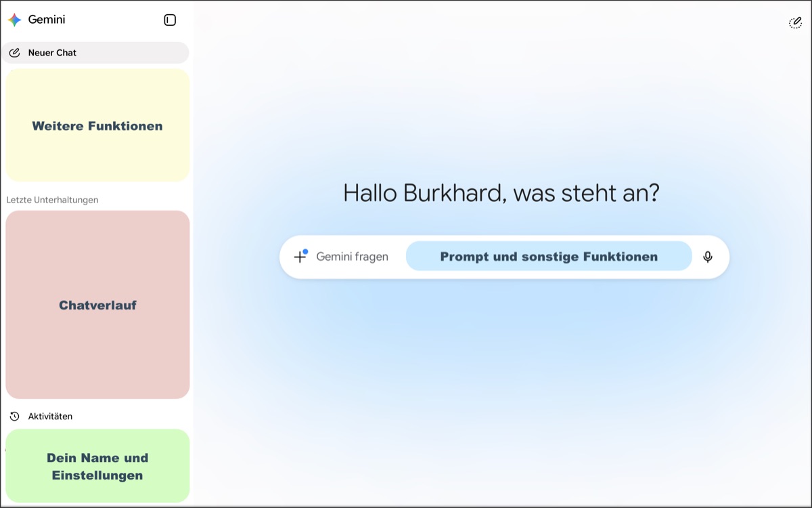Start a Neuer Chat from the sidebar

point(95,53)
